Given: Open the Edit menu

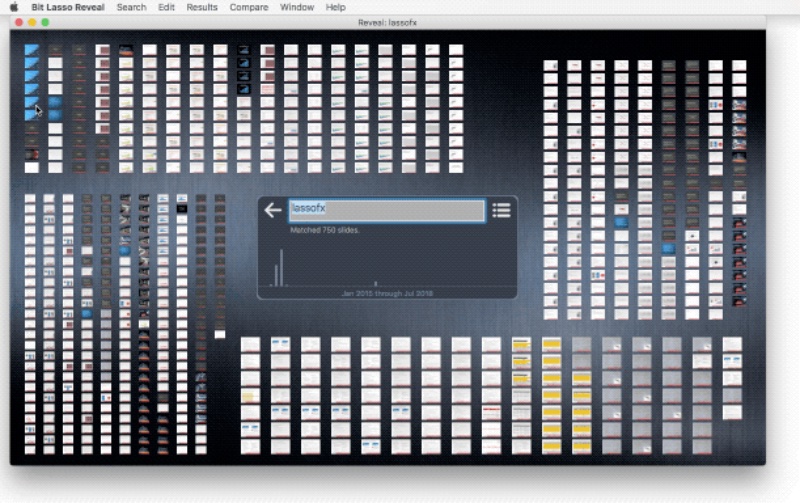Looking at the screenshot, I should [x=166, y=7].
